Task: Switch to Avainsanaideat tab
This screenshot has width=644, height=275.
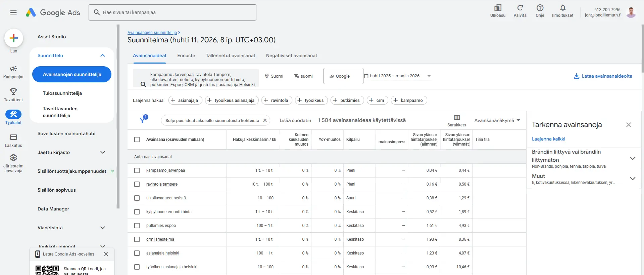Action: [x=150, y=55]
